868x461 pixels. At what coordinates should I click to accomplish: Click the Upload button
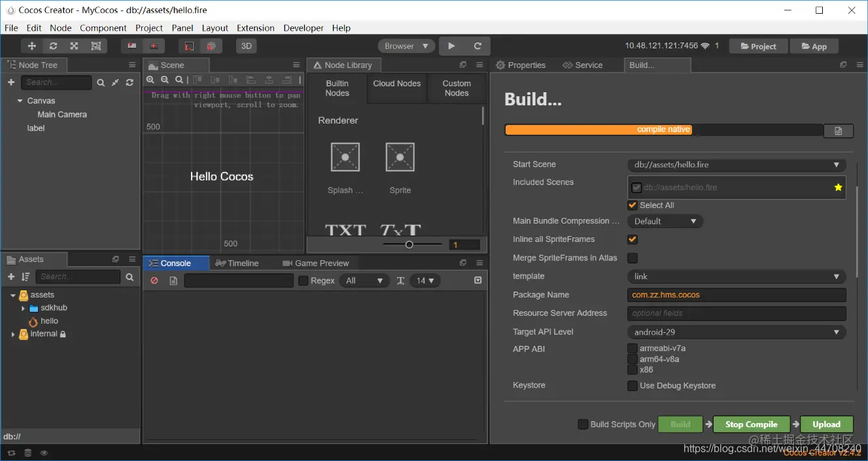click(827, 424)
